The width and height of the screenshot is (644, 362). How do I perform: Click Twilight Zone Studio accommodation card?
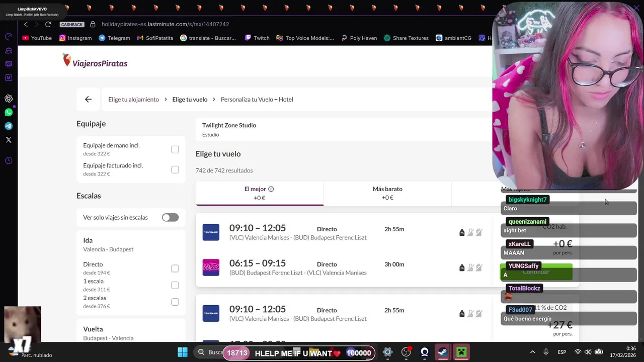coord(344,129)
